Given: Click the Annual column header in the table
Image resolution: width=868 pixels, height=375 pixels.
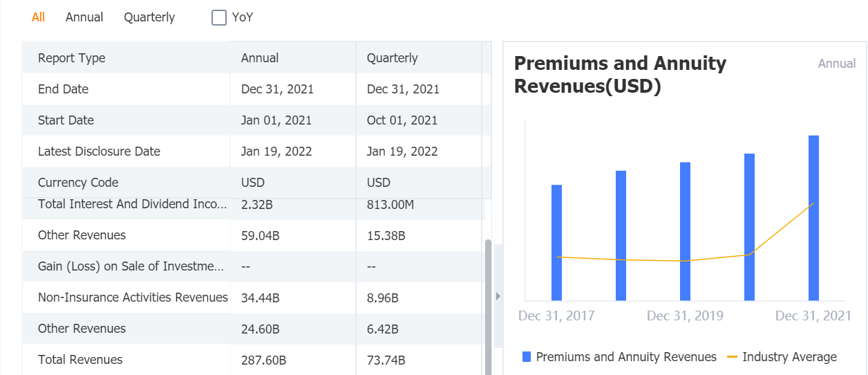Looking at the screenshot, I should pyautogui.click(x=260, y=58).
